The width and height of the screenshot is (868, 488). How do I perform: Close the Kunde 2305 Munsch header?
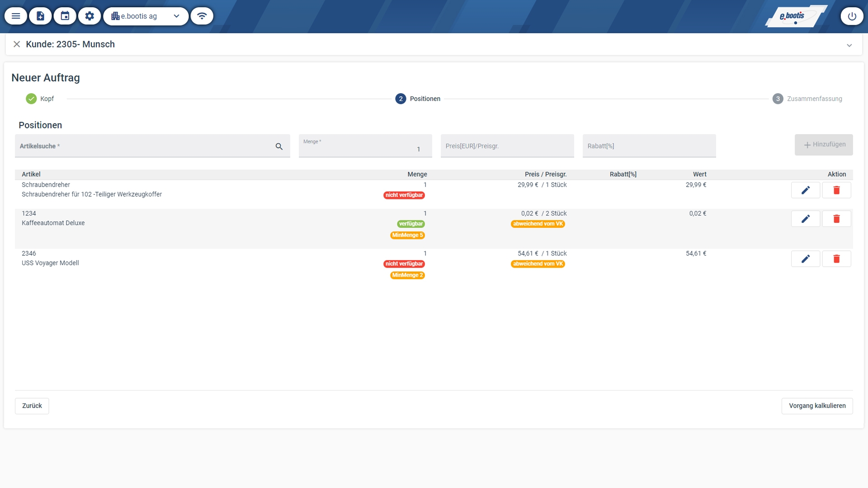[17, 44]
